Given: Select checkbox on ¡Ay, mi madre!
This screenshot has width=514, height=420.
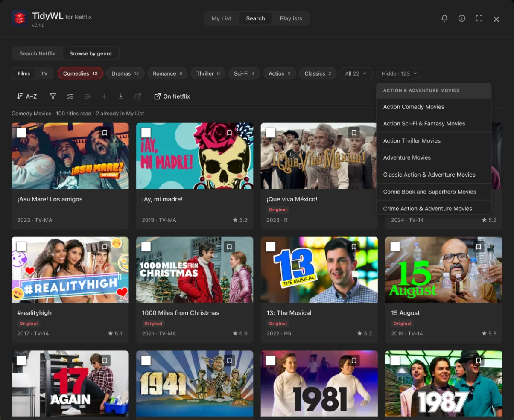Looking at the screenshot, I should pyautogui.click(x=146, y=133).
